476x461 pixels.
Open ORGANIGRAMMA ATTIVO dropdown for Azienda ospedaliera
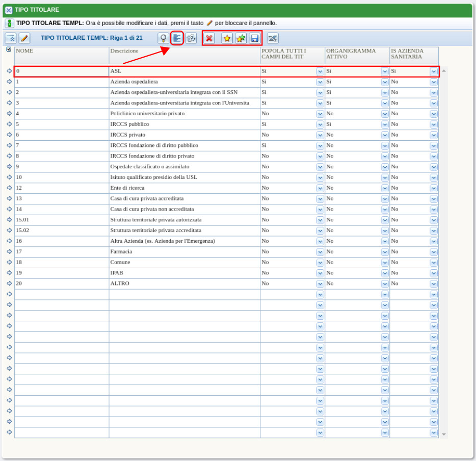pyautogui.click(x=385, y=82)
